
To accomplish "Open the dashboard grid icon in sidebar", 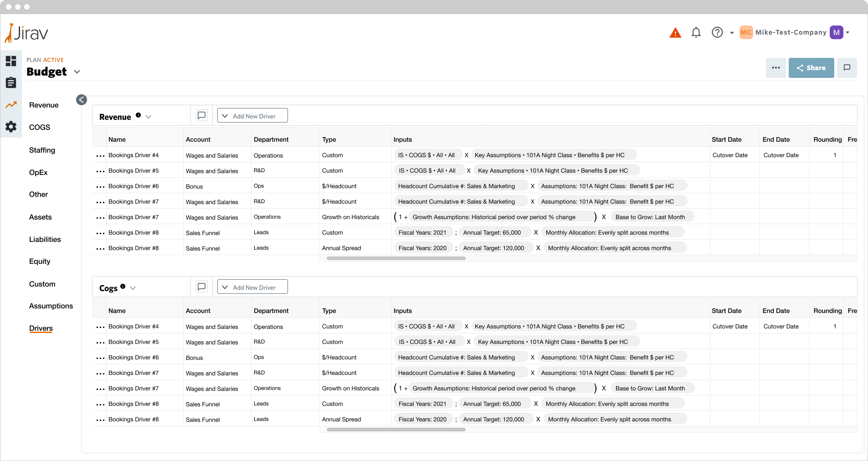I will (x=11, y=61).
